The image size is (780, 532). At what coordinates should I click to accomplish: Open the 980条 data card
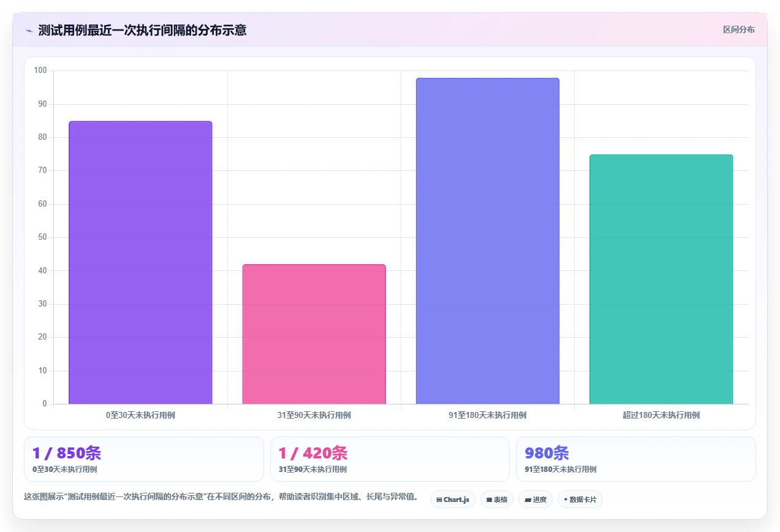636,459
